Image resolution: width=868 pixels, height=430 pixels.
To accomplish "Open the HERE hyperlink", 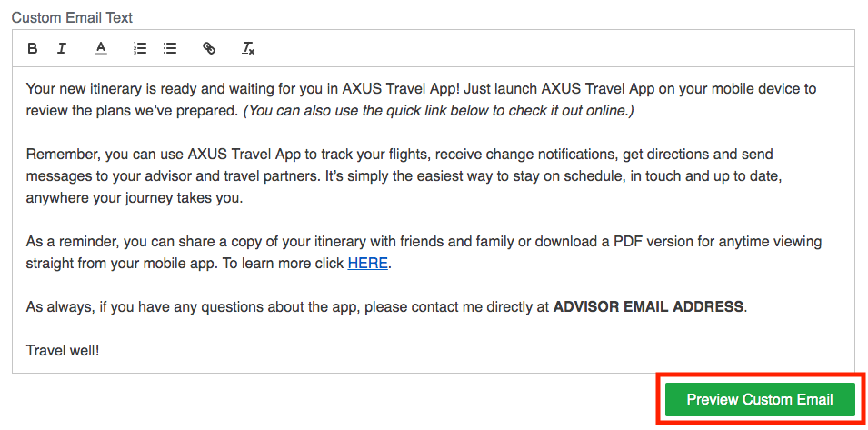I will pos(367,264).
